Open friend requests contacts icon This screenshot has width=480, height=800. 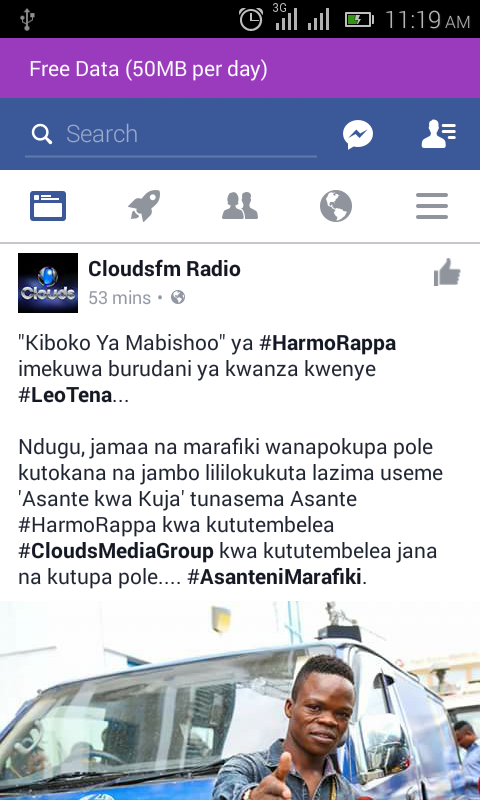[439, 134]
